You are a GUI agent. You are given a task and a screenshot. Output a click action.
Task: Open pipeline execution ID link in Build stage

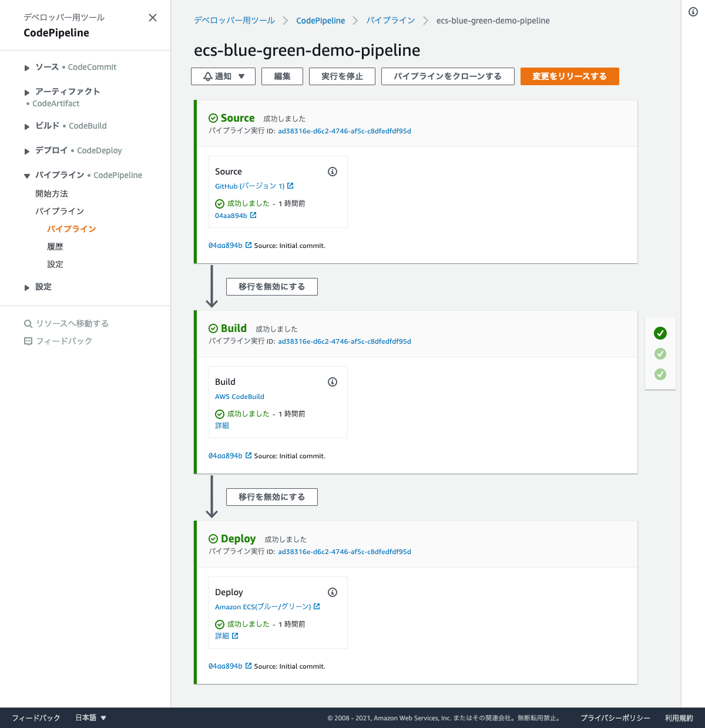[x=344, y=341]
